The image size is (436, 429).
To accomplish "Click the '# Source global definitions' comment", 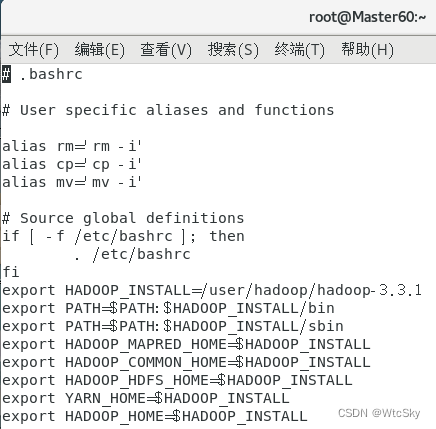I will tap(123, 218).
